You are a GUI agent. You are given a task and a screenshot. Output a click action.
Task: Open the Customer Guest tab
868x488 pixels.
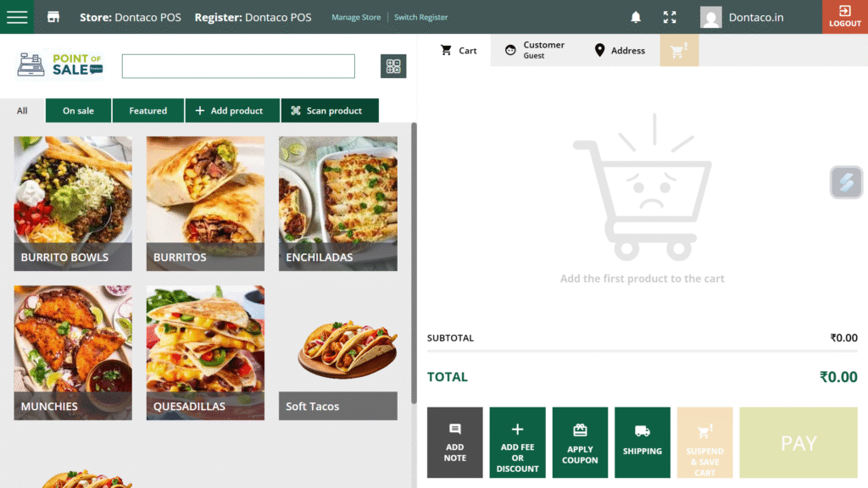[534, 51]
